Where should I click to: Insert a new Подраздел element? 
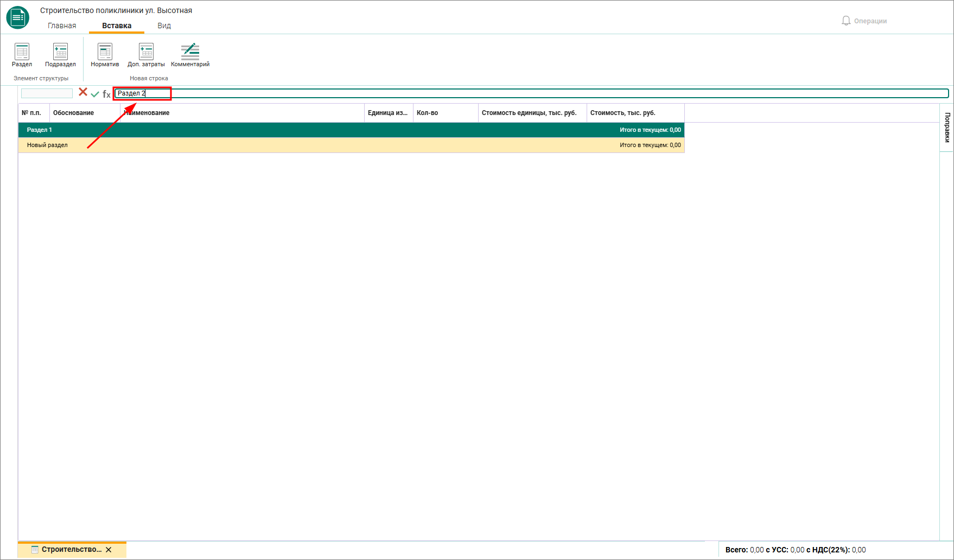(x=60, y=55)
